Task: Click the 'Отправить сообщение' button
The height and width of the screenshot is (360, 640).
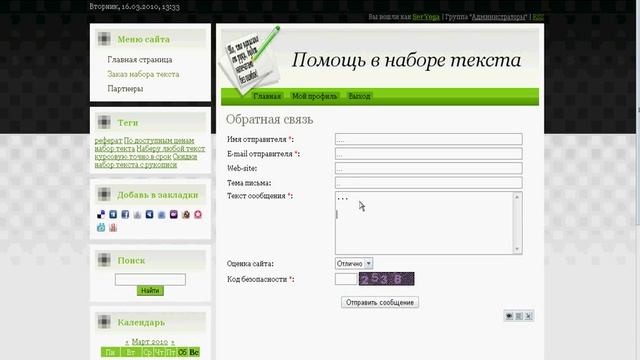Action: [x=380, y=302]
